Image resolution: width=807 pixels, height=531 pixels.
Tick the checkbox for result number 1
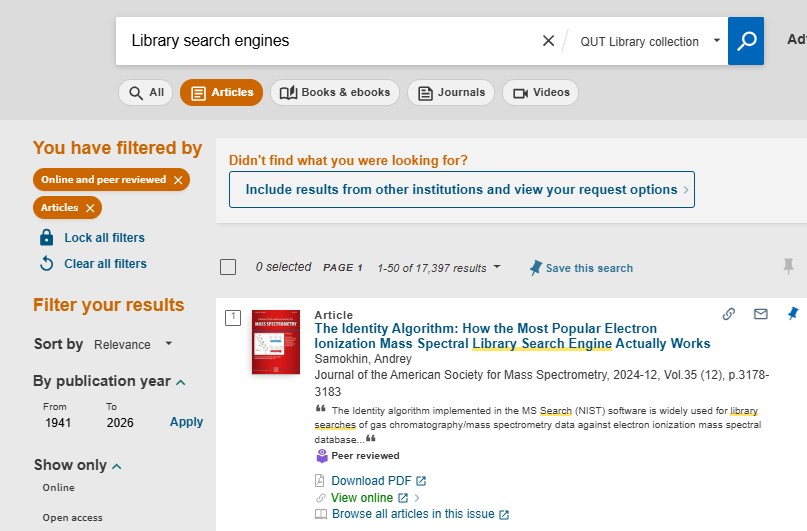(233, 317)
